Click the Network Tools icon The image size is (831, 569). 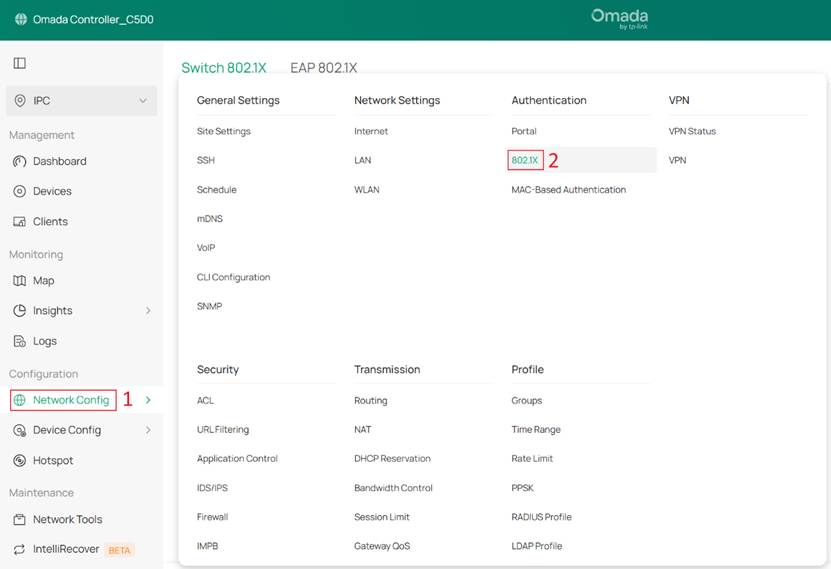(x=19, y=519)
